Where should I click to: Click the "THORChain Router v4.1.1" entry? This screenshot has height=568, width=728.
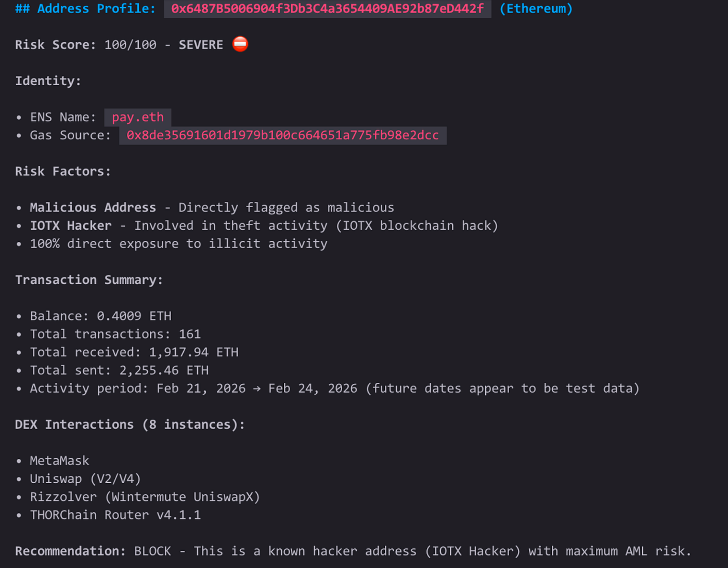point(115,515)
